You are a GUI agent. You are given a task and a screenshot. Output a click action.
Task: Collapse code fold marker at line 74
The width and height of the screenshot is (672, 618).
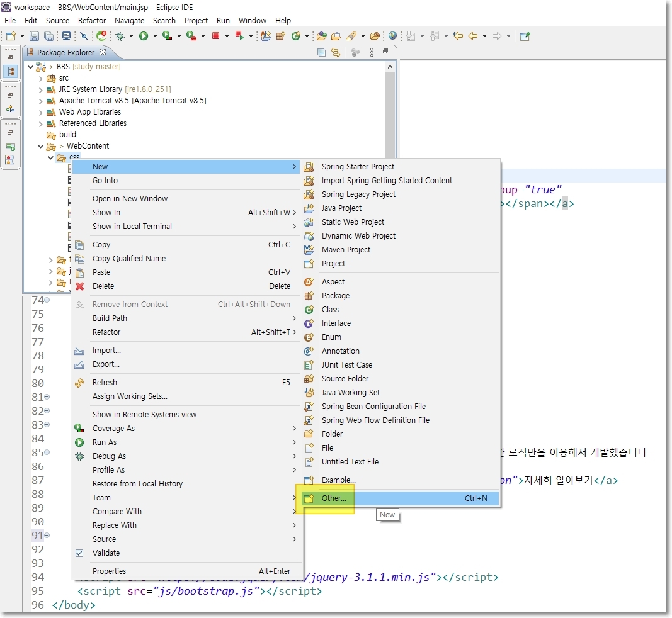[47, 300]
